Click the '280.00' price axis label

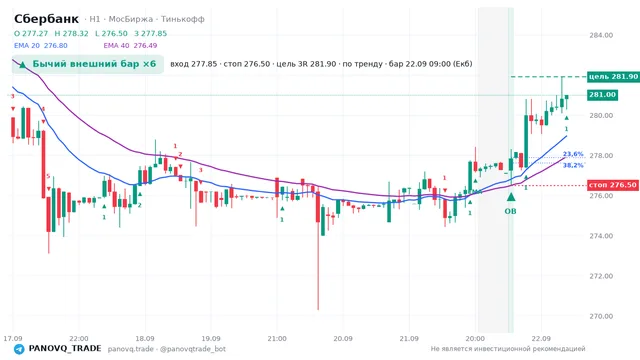601,116
